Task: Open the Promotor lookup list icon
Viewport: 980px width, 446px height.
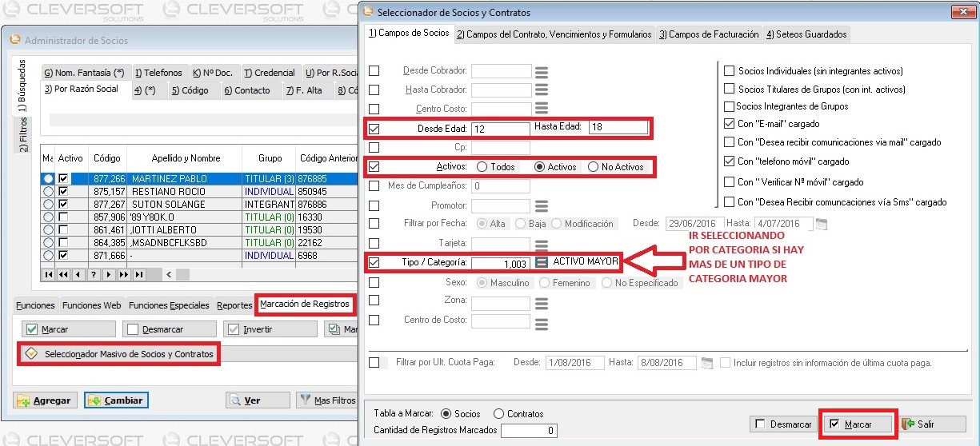Action: click(542, 206)
